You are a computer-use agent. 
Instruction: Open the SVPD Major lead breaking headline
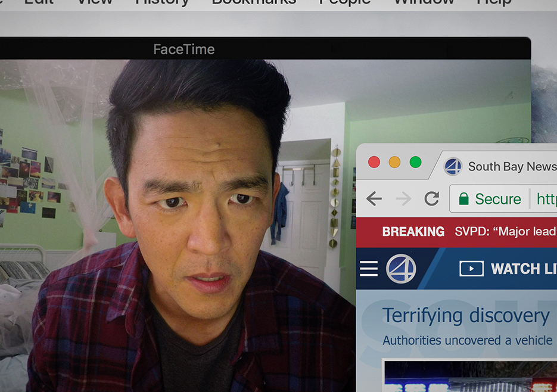tap(506, 232)
